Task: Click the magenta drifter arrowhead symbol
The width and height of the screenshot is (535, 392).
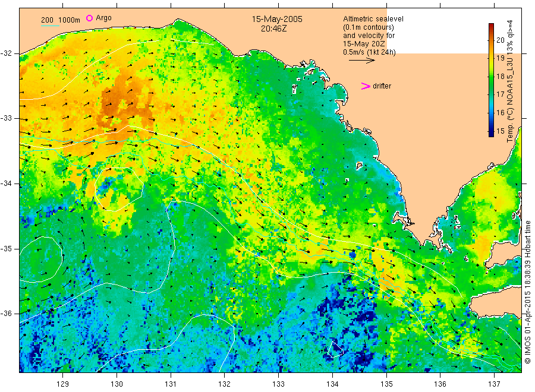Action: click(366, 86)
